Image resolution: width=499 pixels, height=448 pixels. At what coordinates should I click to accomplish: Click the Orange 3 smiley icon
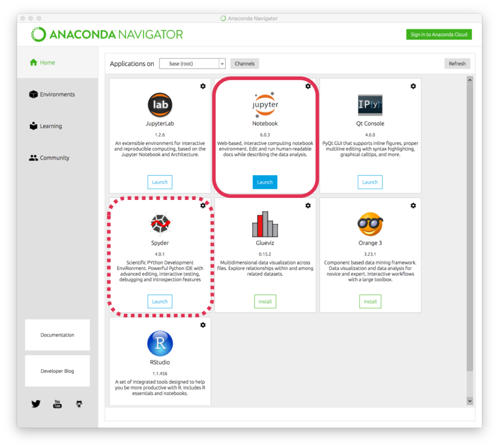coord(370,224)
